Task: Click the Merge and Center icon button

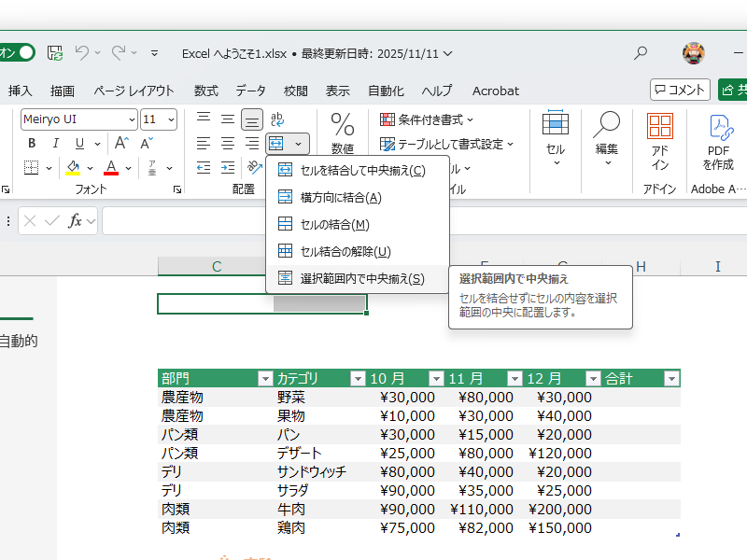Action: pos(276,143)
